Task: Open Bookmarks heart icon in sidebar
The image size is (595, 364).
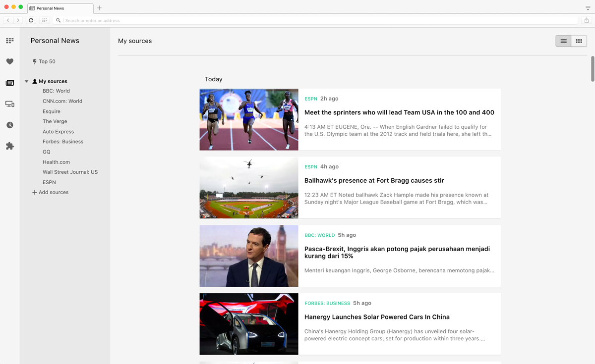Action: (9, 61)
